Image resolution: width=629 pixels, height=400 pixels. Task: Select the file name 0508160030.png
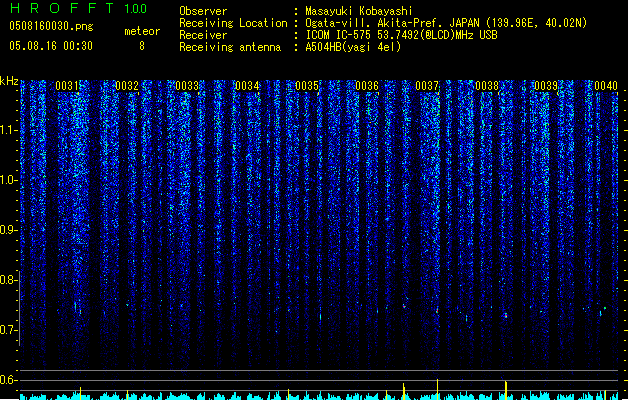(51, 26)
